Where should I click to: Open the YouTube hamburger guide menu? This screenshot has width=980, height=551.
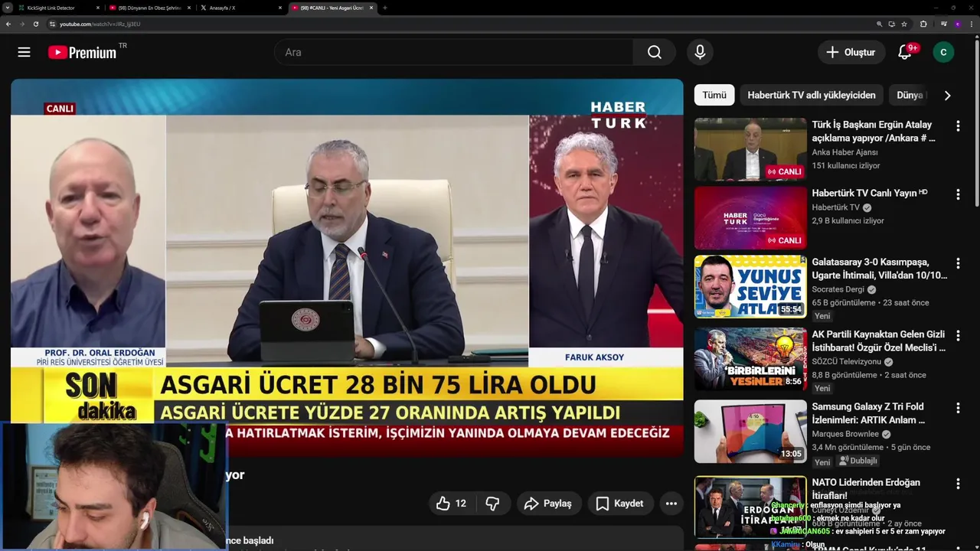tap(24, 52)
